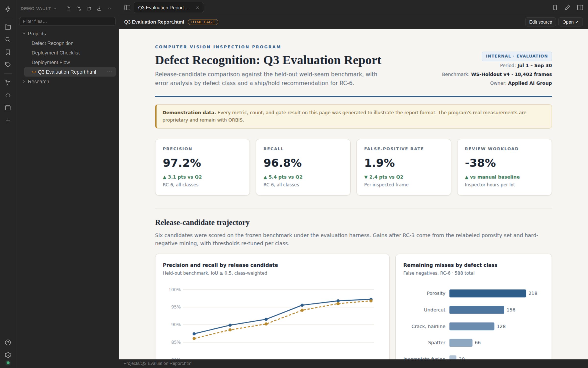588x368 pixels.
Task: Click the pencil edit icon at top right
Action: (x=568, y=8)
